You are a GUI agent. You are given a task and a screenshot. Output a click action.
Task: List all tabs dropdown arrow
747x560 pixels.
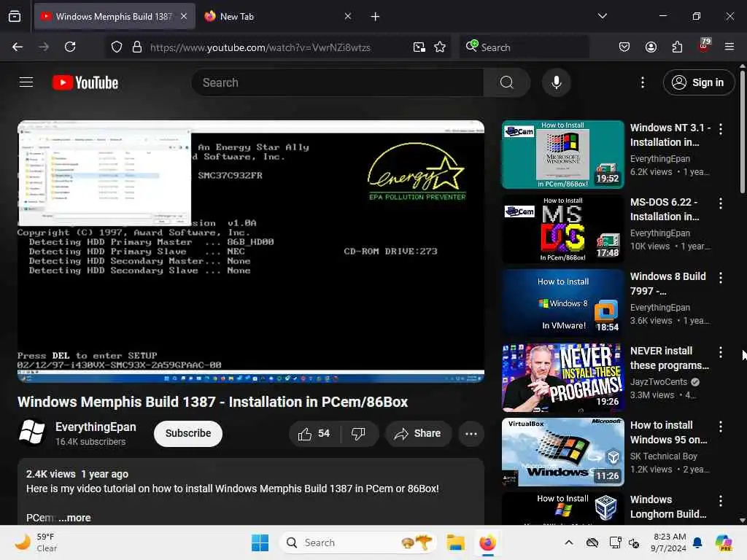602,16
